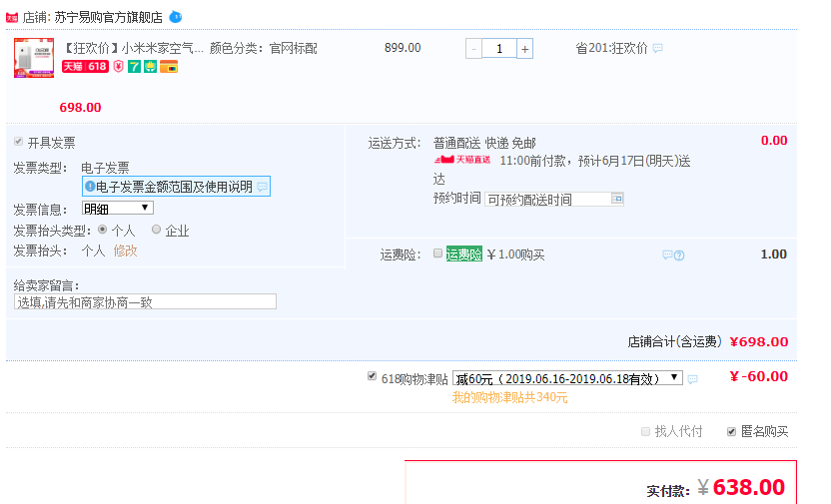Open the Wangwang chat icon next to 苏宁易购官方旗舰店
The image size is (831, 504).
[x=176, y=18]
